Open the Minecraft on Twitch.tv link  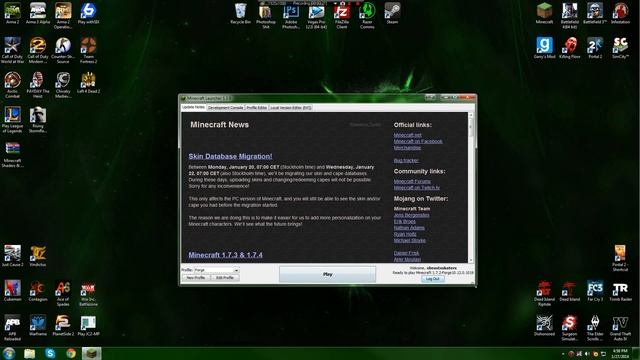[x=417, y=188]
